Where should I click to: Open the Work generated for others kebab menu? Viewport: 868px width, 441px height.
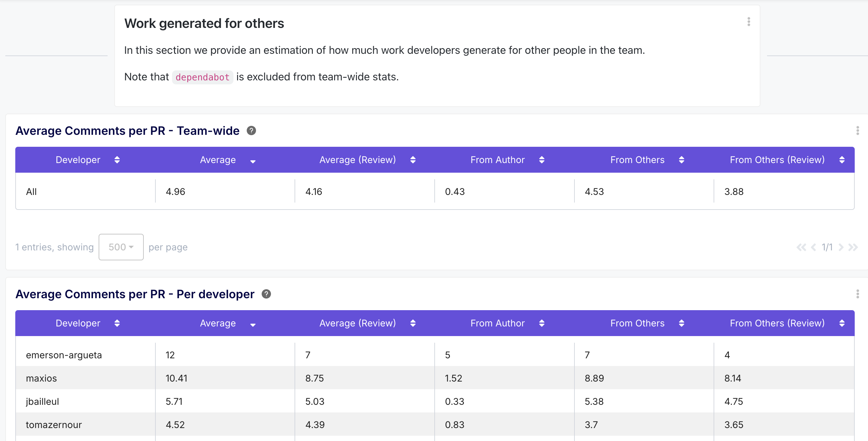click(x=748, y=22)
